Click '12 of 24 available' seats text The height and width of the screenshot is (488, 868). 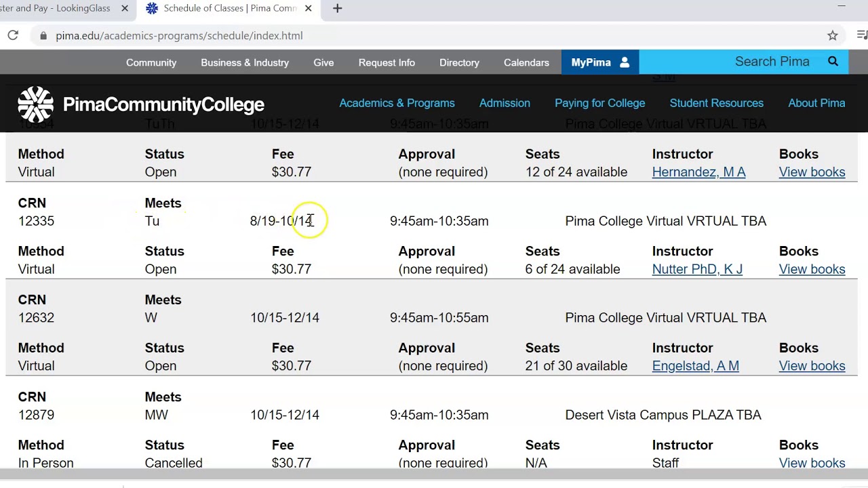pos(576,172)
